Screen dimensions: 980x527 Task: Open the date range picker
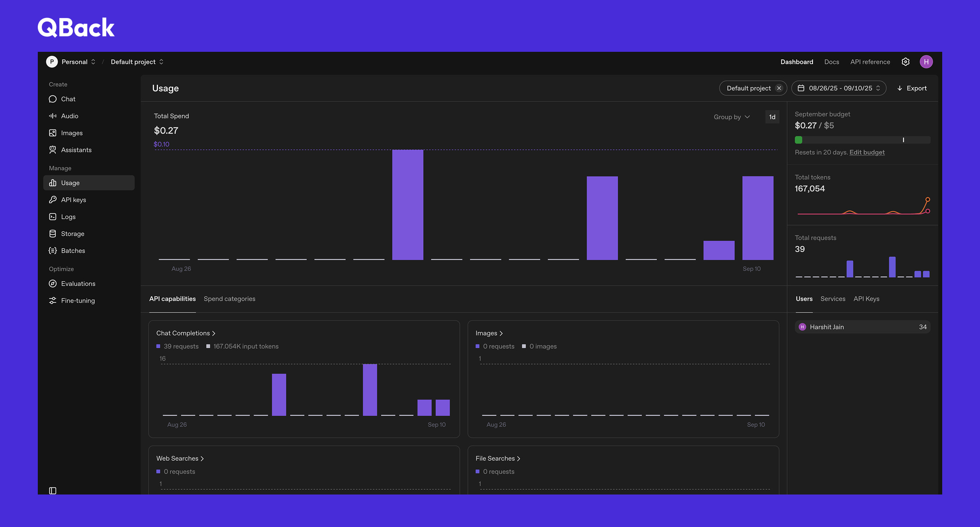click(x=838, y=88)
